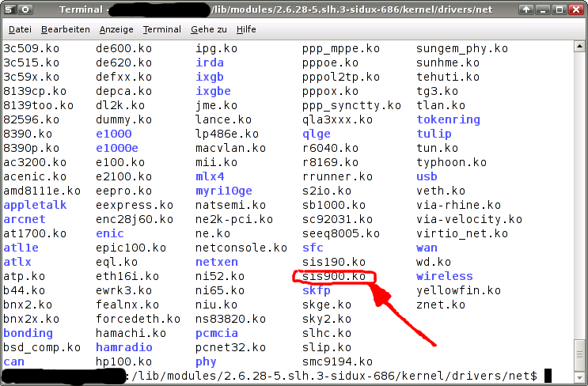The width and height of the screenshot is (588, 386).
Task: Click the tg3.ko file name
Action: [x=438, y=91]
